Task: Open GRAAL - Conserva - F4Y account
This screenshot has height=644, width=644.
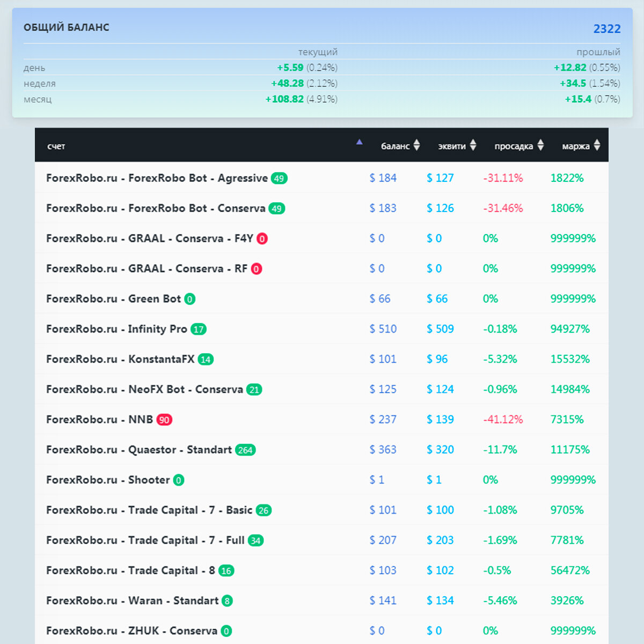Action: pos(150,238)
